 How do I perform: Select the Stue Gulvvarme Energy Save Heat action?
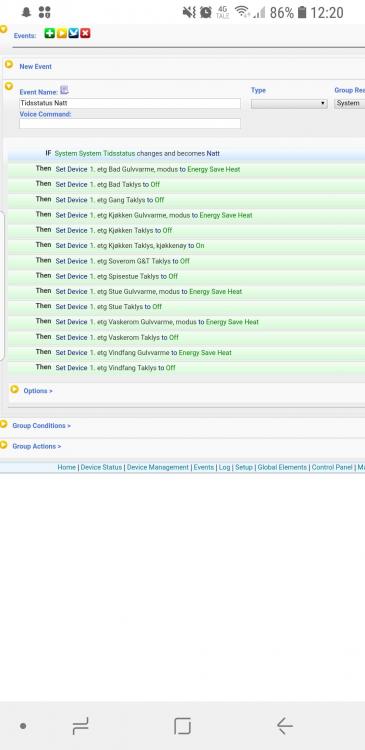click(x=186, y=291)
